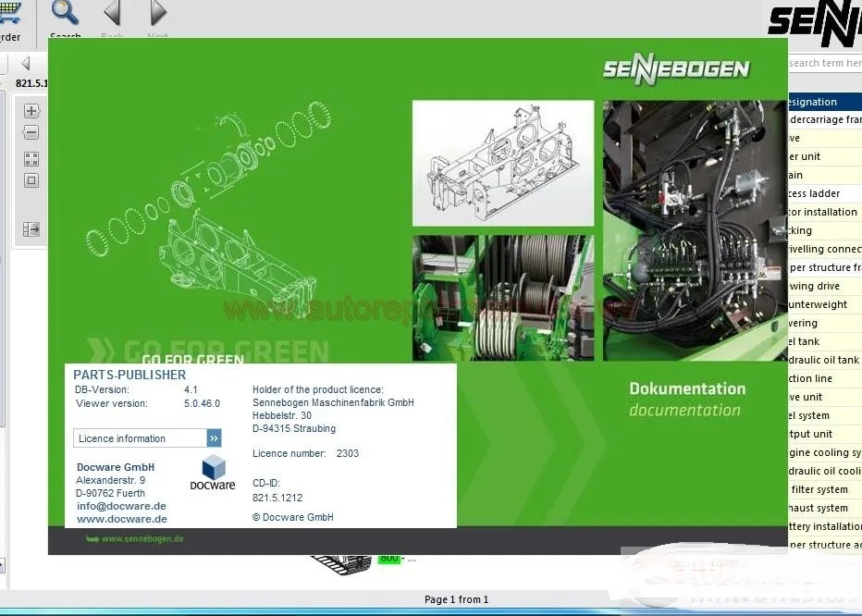The width and height of the screenshot is (862, 616).
Task: Click the Licence information field
Action: 141,437
